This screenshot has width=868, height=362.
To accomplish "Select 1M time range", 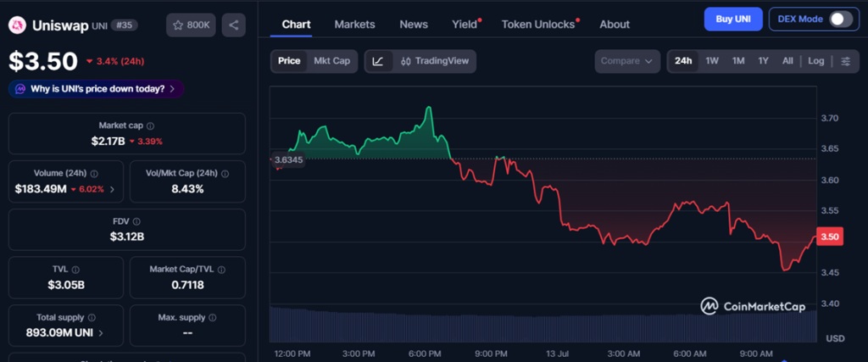I will [738, 61].
